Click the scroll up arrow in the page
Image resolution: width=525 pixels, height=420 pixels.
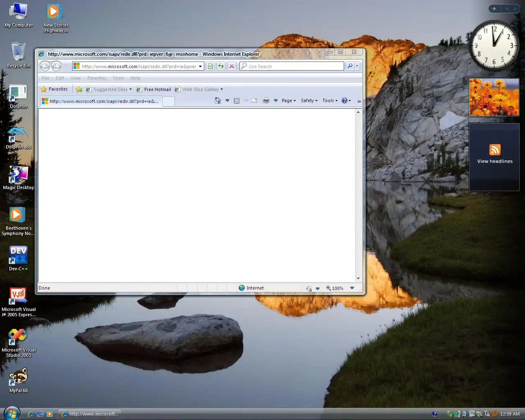(358, 112)
